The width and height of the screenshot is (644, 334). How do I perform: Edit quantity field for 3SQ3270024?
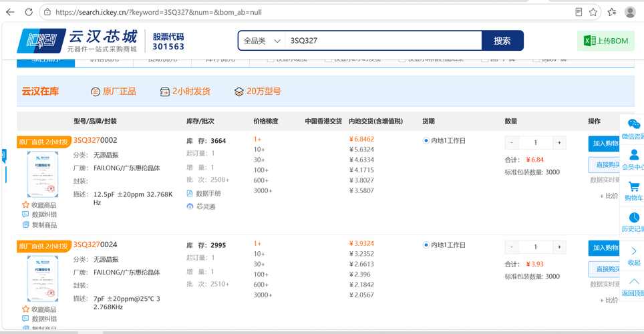point(536,247)
